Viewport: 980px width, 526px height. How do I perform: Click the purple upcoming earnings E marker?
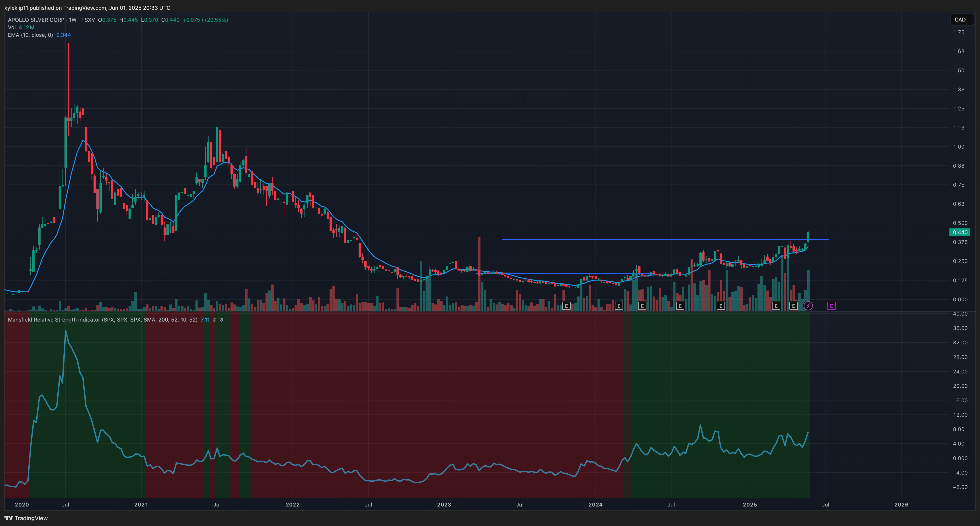[831, 306]
